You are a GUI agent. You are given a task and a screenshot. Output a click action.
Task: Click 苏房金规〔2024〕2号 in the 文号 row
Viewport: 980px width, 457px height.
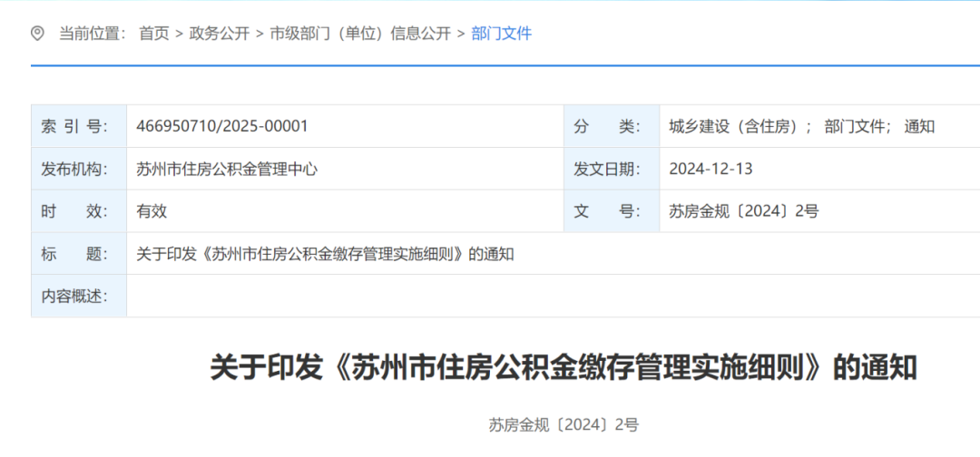tap(744, 211)
